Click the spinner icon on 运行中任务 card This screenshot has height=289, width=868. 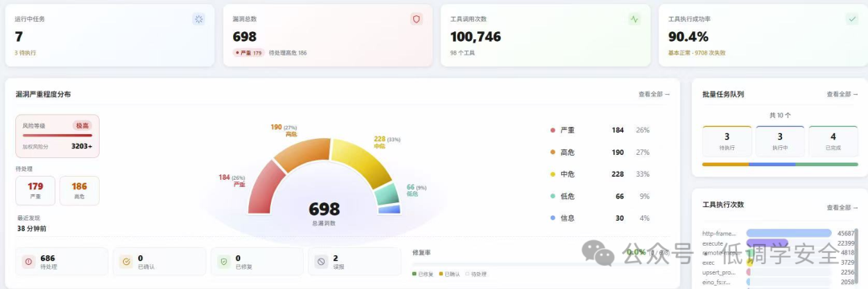(x=199, y=19)
